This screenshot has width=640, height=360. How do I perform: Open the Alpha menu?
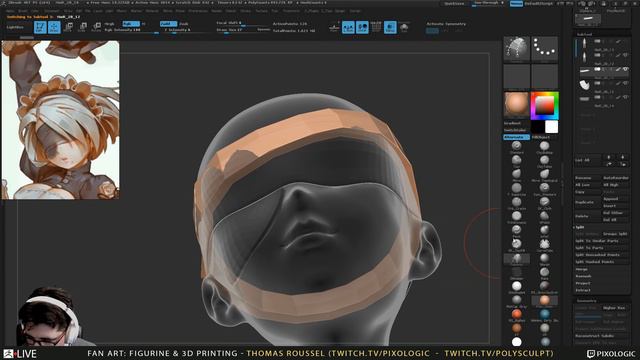point(11,11)
